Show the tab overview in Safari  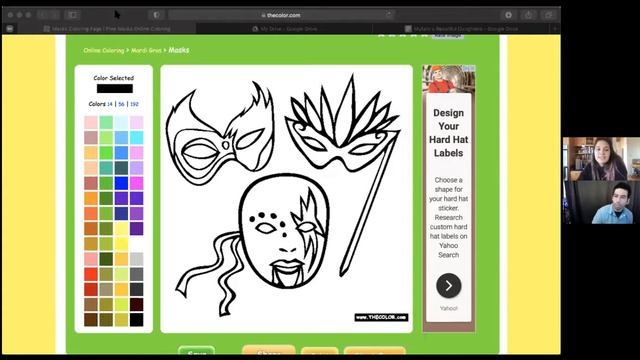coord(548,15)
